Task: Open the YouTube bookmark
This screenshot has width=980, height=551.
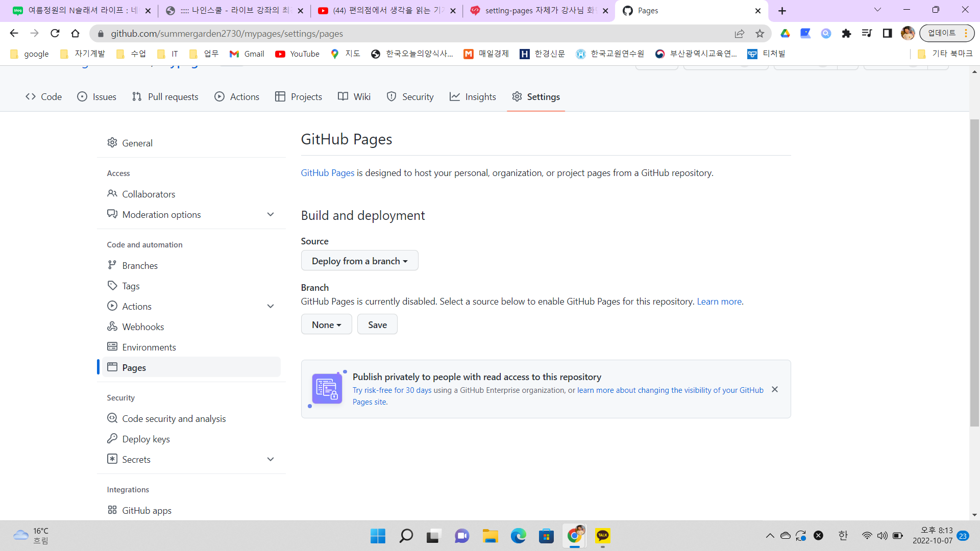Action: tap(297, 54)
